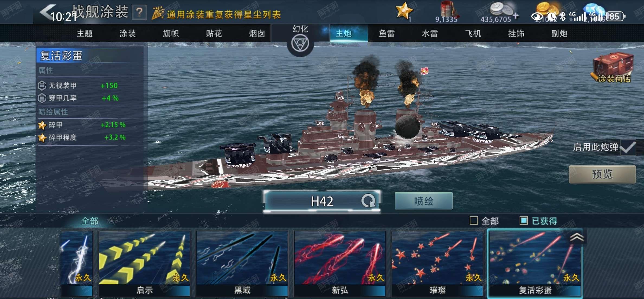Select the 全部 category tab
644x299 pixels.
tap(90, 221)
